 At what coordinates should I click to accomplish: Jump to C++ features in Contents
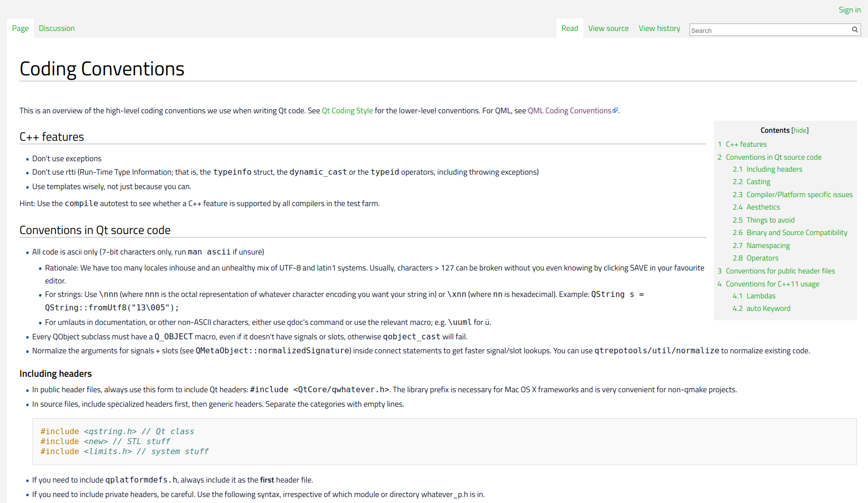coord(742,144)
